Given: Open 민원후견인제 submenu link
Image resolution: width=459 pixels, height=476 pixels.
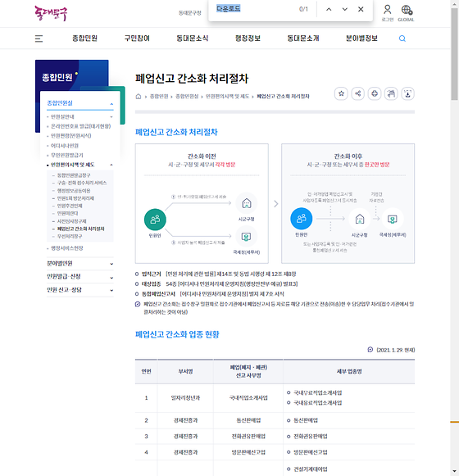Looking at the screenshot, I should (x=70, y=206).
